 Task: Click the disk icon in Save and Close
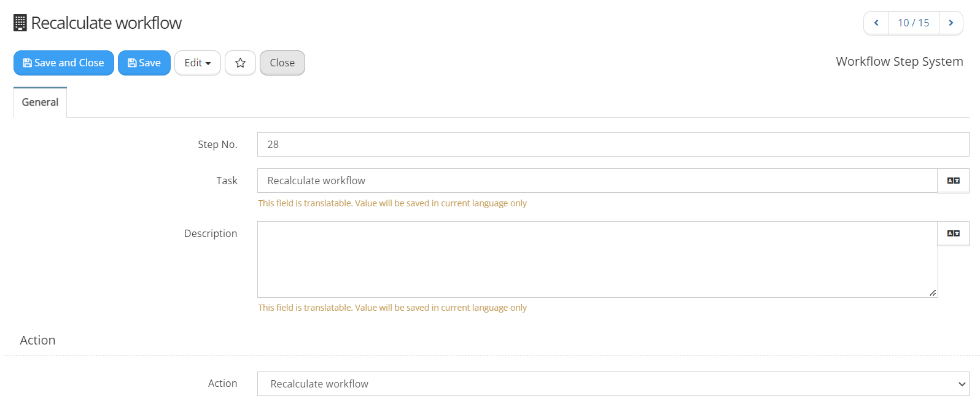tap(27, 63)
